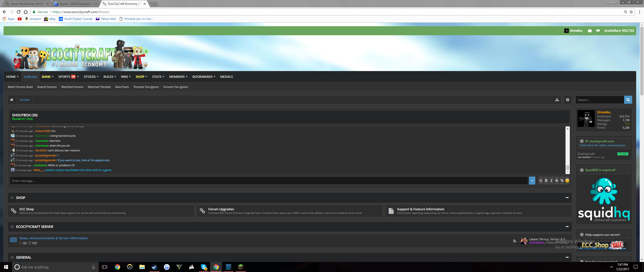Click the search magnifier button
The image size is (644, 272).
(x=628, y=100)
